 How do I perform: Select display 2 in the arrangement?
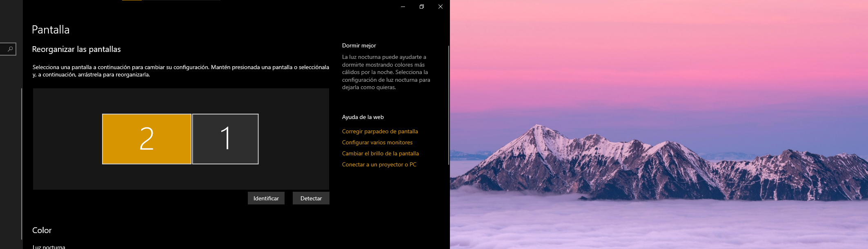147,139
